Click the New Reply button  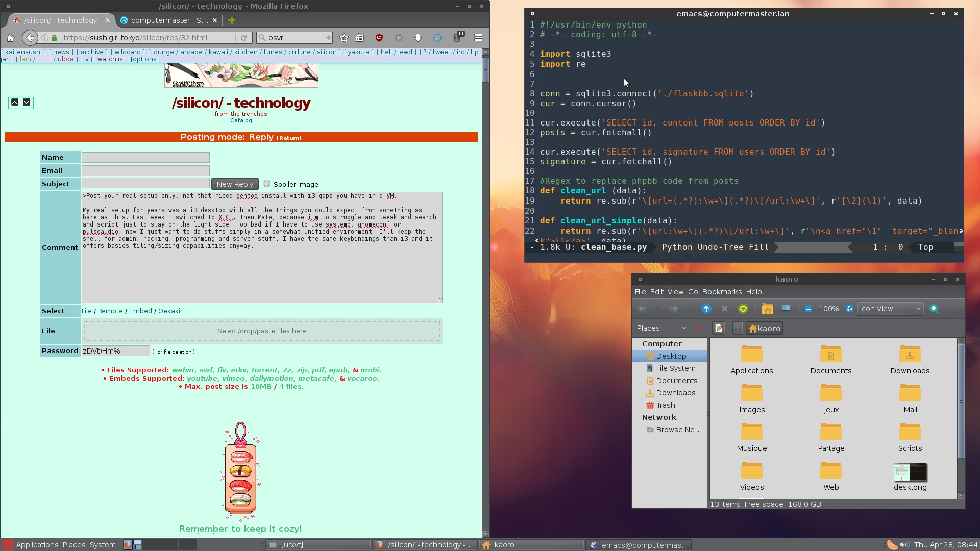[235, 184]
